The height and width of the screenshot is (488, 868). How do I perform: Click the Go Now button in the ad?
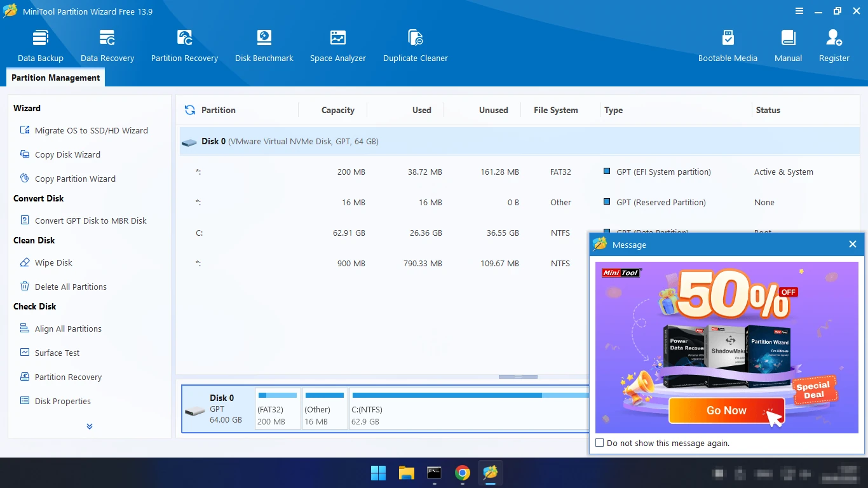(726, 410)
